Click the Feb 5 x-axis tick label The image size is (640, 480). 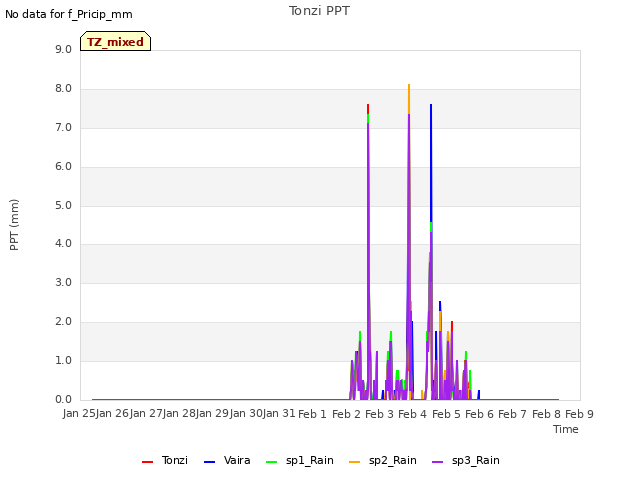tap(446, 414)
